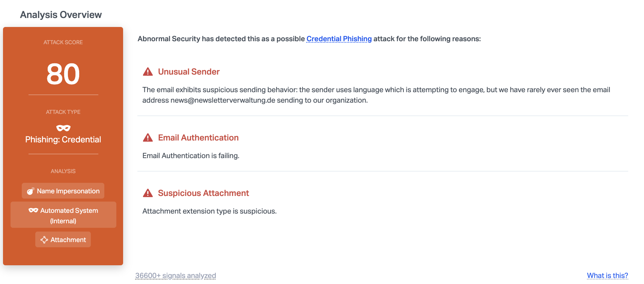Image resolution: width=644 pixels, height=284 pixels.
Task: Click the mask icon under Attack Type
Action: [63, 128]
